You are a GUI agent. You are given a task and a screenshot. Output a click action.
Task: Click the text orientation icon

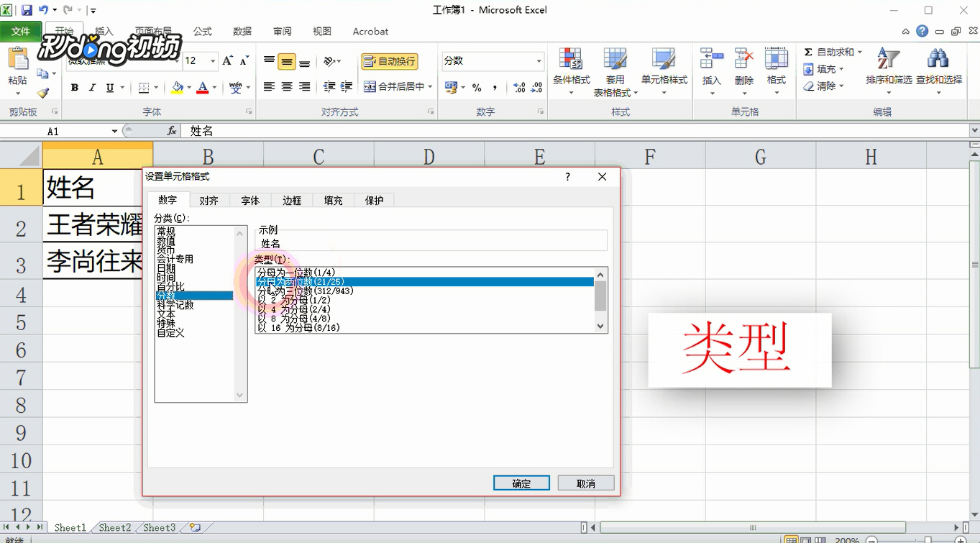(x=329, y=61)
